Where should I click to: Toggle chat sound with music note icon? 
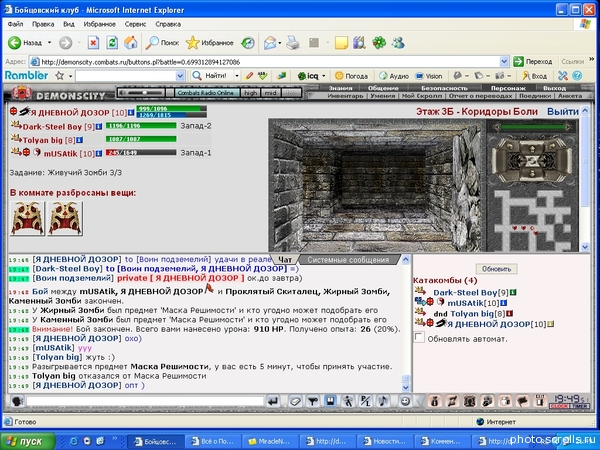click(x=383, y=401)
